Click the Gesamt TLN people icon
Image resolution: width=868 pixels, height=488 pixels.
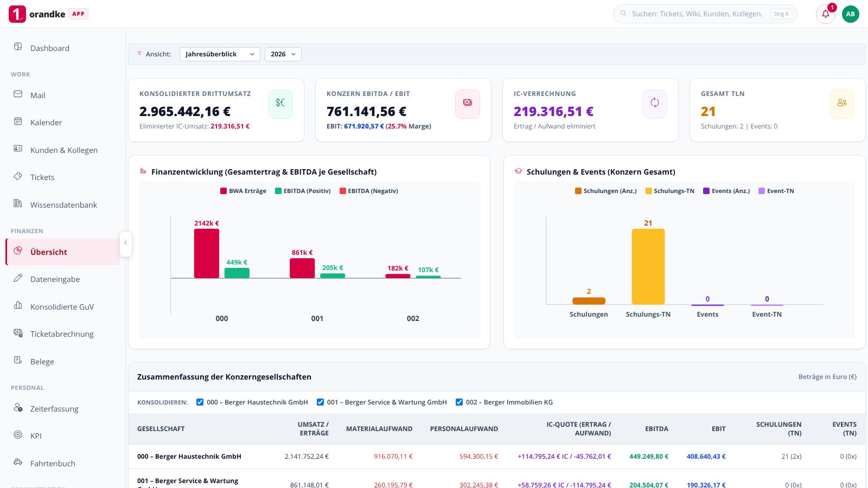click(842, 103)
